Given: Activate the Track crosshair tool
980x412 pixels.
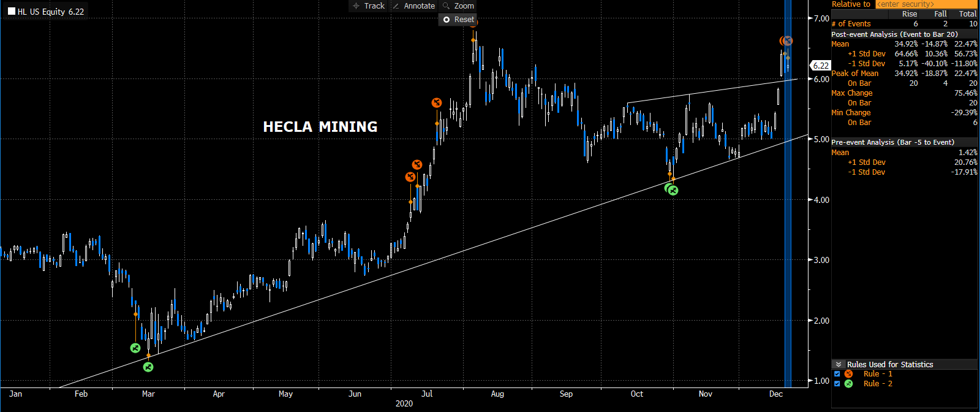Looking at the screenshot, I should point(369,6).
